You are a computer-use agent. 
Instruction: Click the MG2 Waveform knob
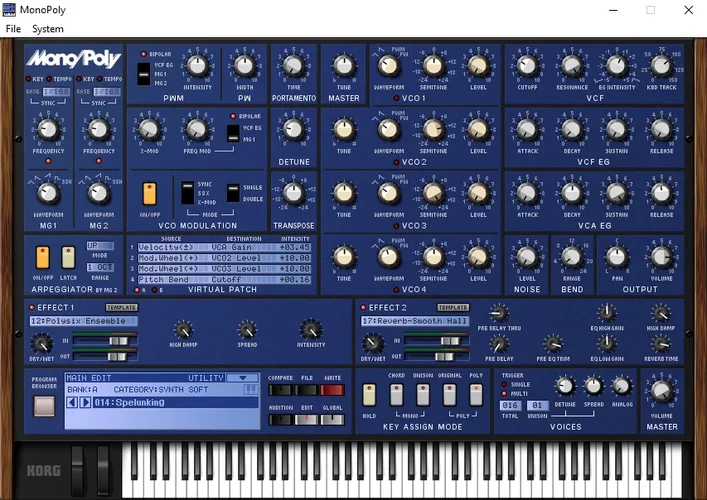pyautogui.click(x=98, y=194)
